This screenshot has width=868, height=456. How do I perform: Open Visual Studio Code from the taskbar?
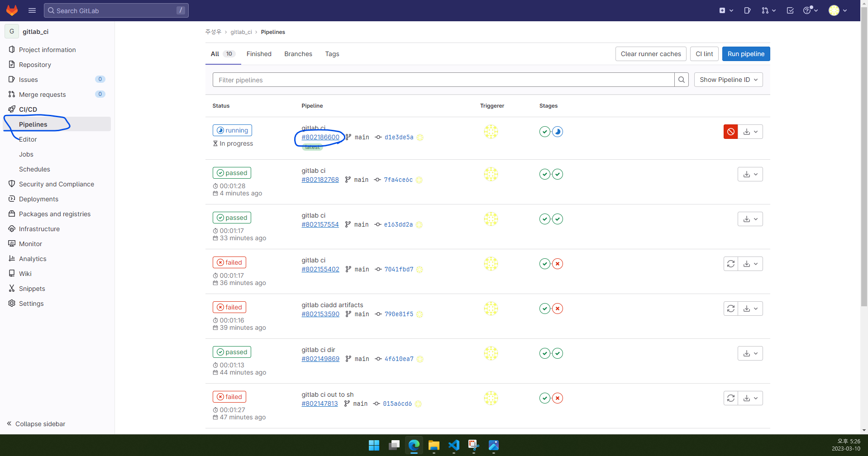pyautogui.click(x=453, y=445)
